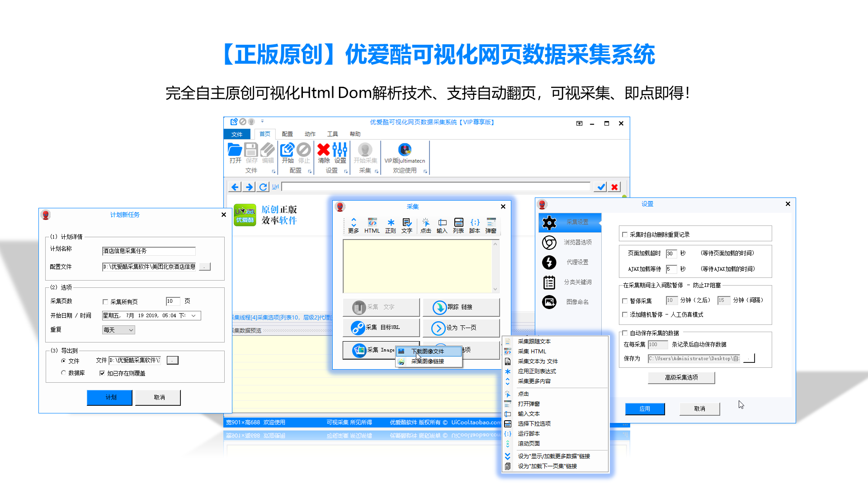Image resolution: width=868 pixels, height=488 pixels.
Task: Go forward with the browser forward arrow
Action: [249, 187]
